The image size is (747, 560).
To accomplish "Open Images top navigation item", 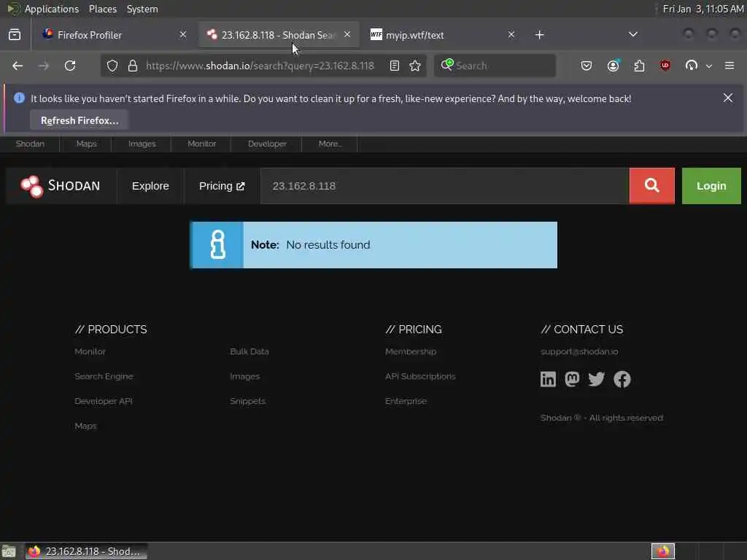I will click(142, 144).
